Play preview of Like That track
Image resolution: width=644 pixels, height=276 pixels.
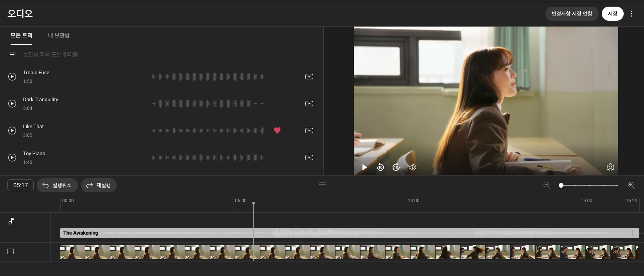pyautogui.click(x=12, y=131)
